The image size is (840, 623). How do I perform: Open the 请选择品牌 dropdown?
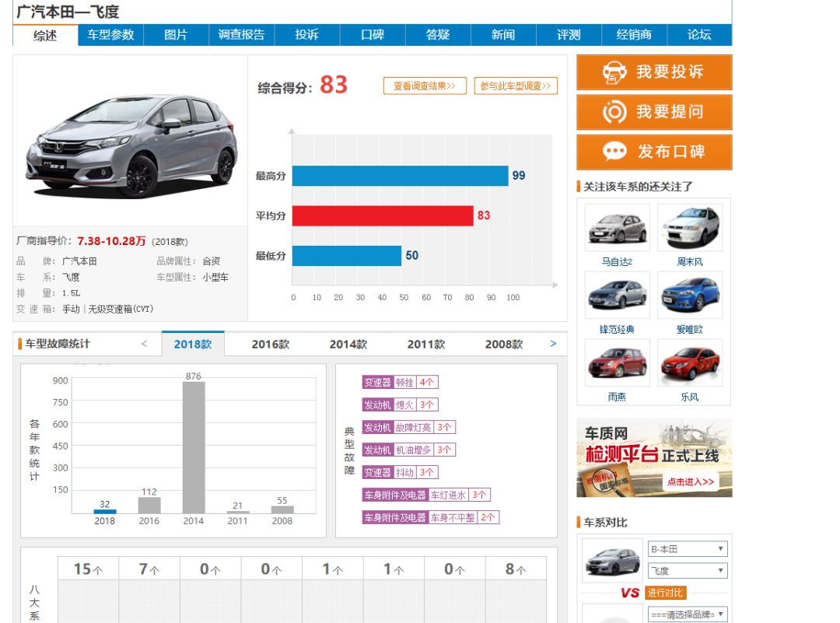688,614
